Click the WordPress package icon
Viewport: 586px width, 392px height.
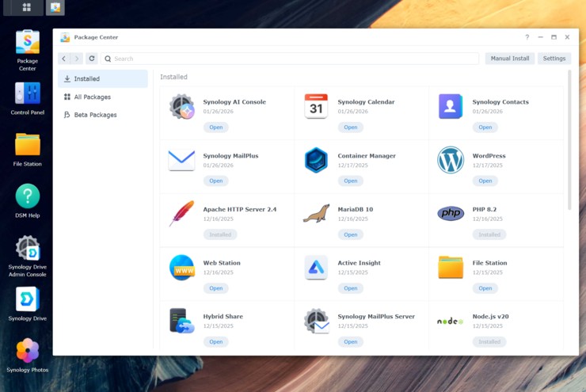(x=451, y=160)
